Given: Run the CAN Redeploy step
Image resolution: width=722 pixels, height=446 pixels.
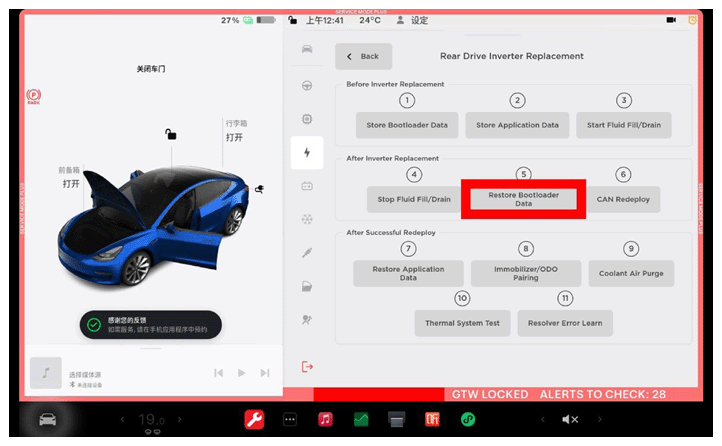Looking at the screenshot, I should tap(623, 199).
